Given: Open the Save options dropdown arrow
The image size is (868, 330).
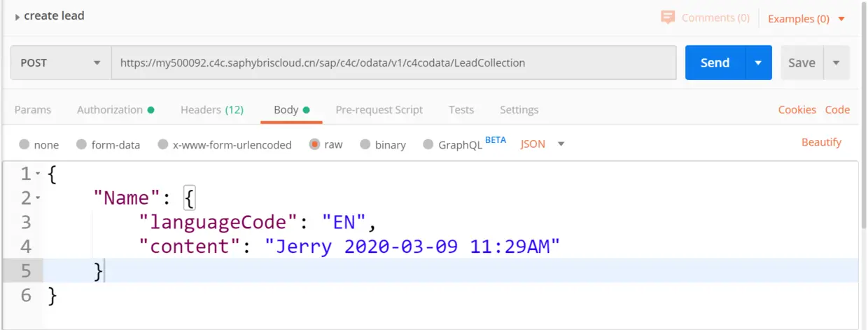Looking at the screenshot, I should (836, 63).
